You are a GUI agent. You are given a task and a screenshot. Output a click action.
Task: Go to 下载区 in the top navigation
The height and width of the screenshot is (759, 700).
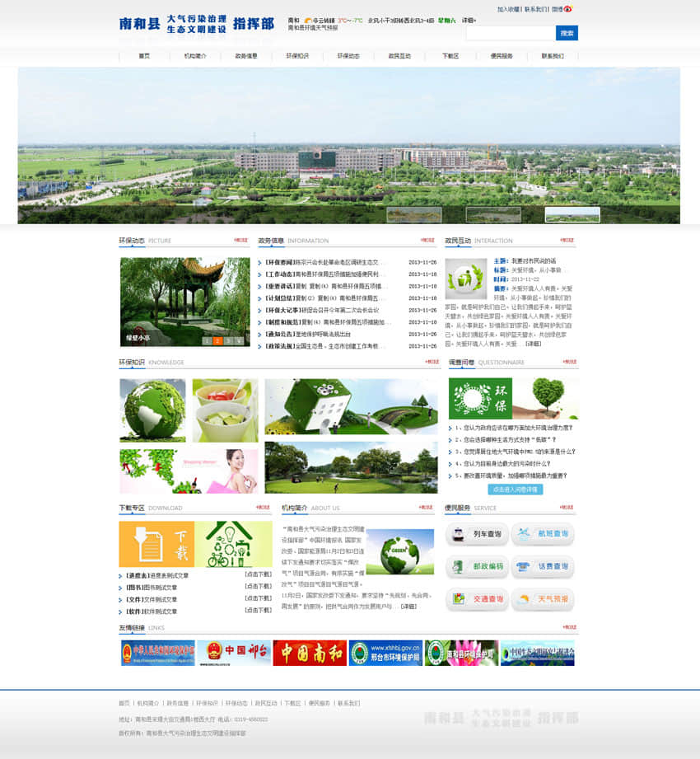click(x=450, y=56)
